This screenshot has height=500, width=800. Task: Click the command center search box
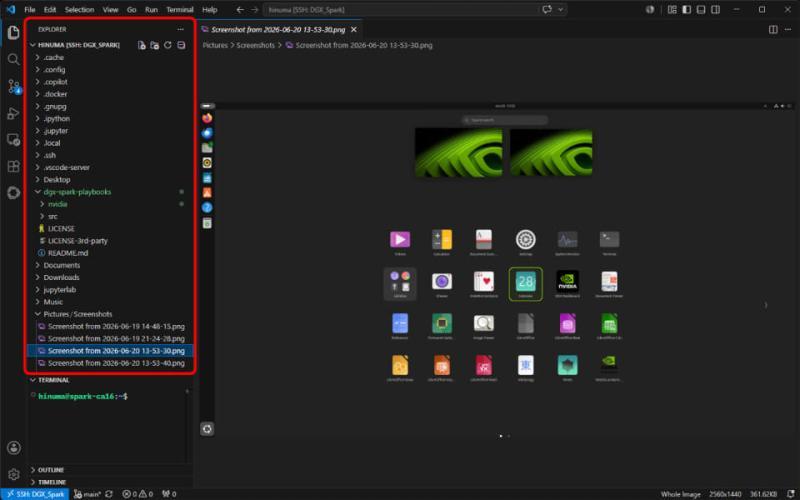(401, 10)
